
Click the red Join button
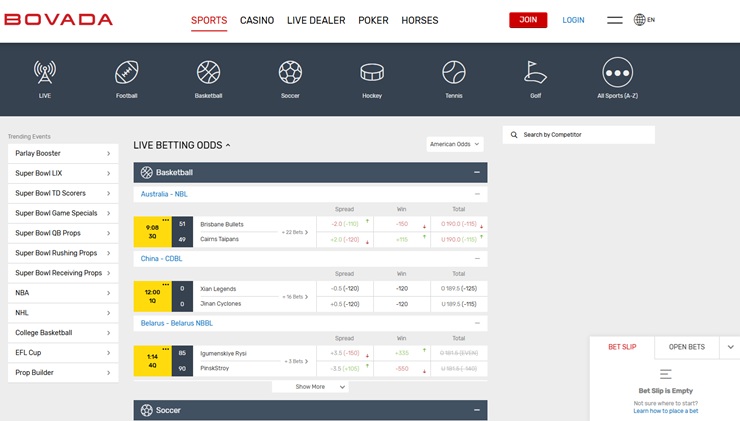(528, 20)
